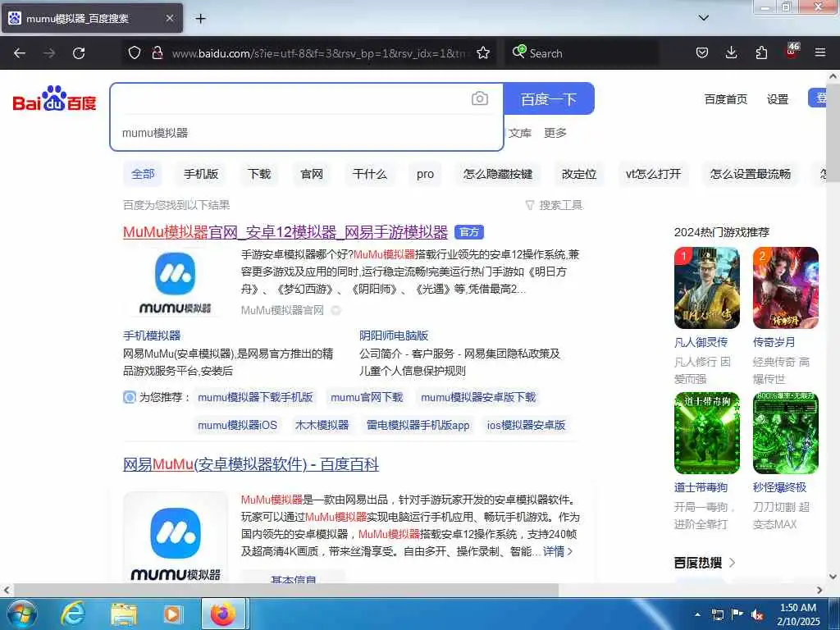The height and width of the screenshot is (630, 840).
Task: Open the Firefox downloads panel
Action: coord(731,53)
